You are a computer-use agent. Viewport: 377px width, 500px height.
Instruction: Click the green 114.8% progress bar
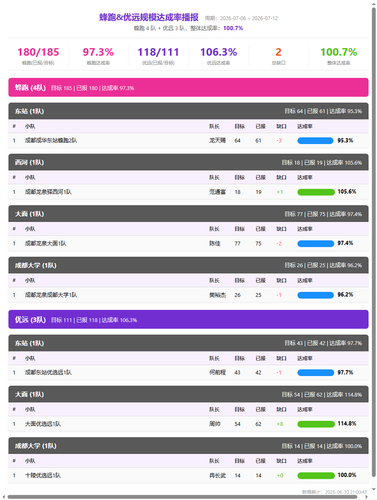tap(316, 424)
